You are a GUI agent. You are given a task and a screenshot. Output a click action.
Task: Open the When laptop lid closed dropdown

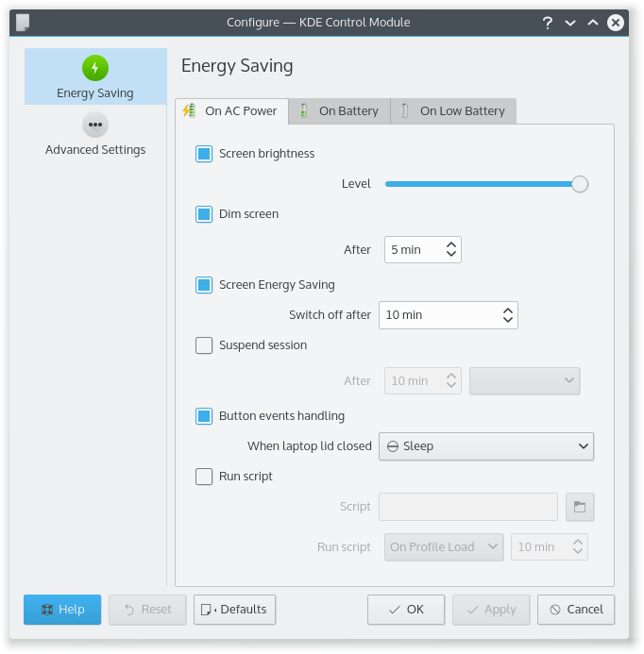pyautogui.click(x=486, y=446)
